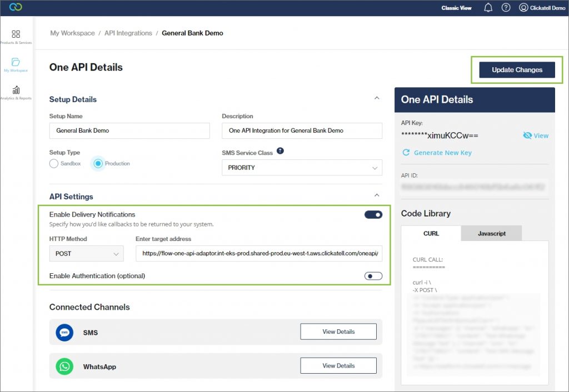Click the Clickatell logo
The width and height of the screenshot is (569, 392).
[x=15, y=8]
